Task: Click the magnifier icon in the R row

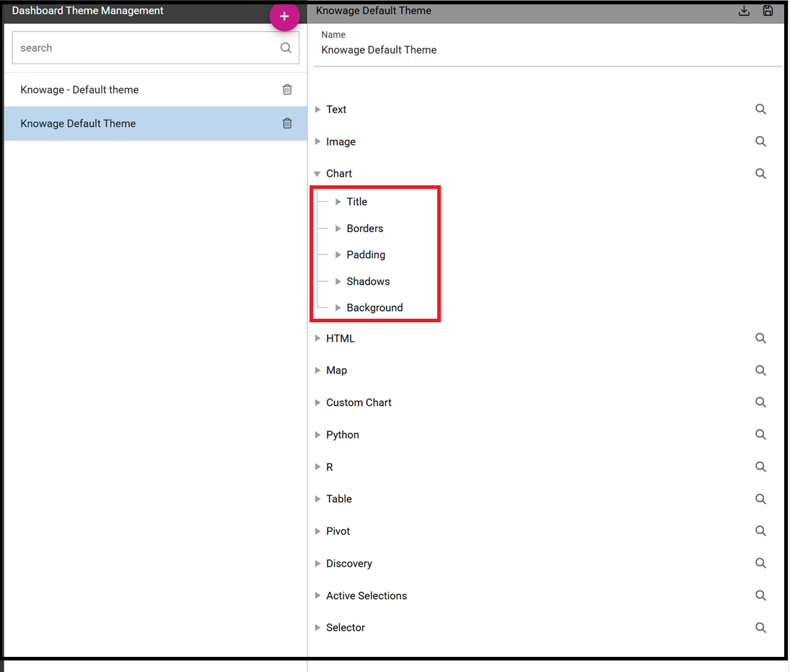Action: [760, 467]
